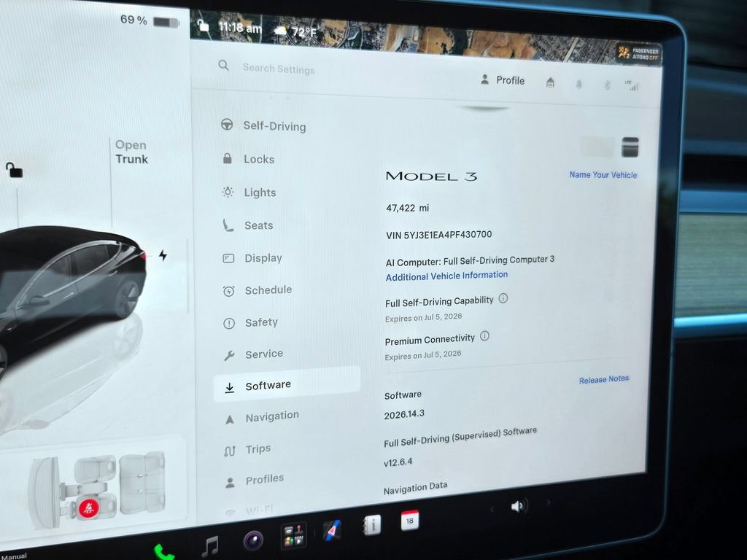Viewport: 747px width, 560px height.
Task: Launch the Navigation app in dock
Action: (x=332, y=531)
